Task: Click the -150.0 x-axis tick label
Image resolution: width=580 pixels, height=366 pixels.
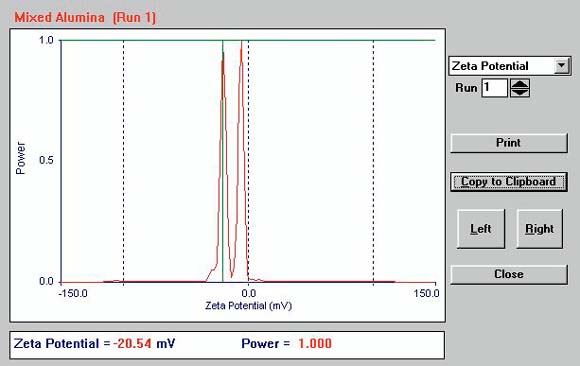Action: [x=73, y=293]
